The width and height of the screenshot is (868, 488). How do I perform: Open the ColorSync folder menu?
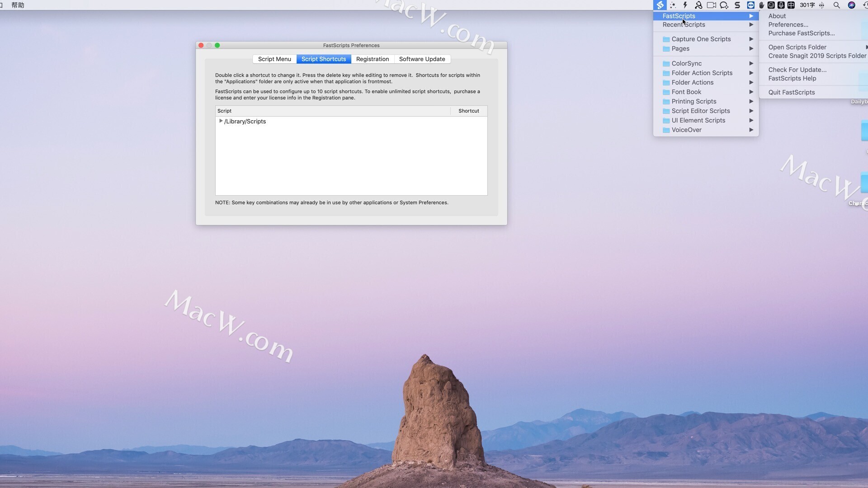coord(706,63)
